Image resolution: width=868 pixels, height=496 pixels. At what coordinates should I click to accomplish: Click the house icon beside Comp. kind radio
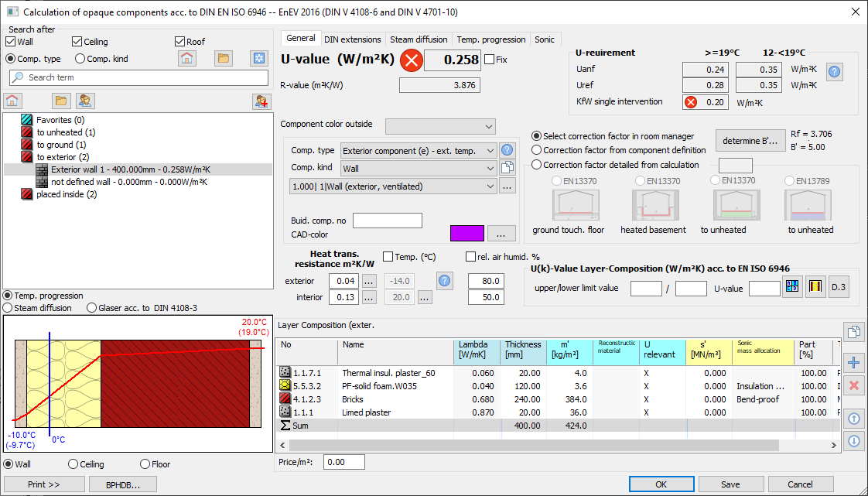click(187, 58)
